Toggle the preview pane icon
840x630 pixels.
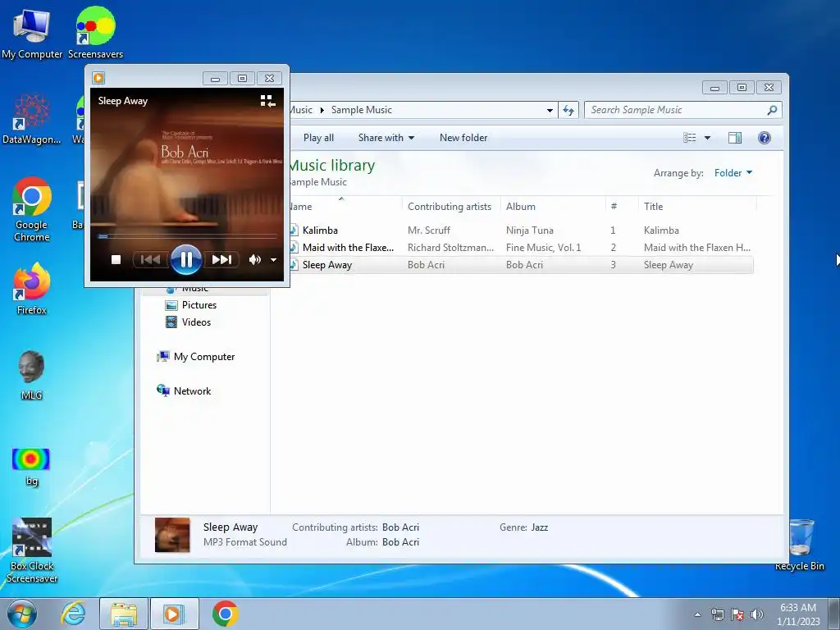pyautogui.click(x=735, y=138)
